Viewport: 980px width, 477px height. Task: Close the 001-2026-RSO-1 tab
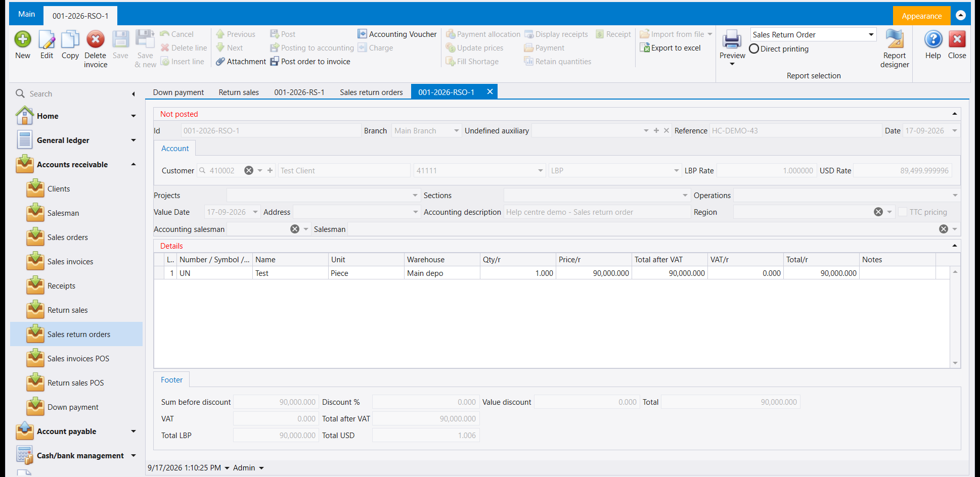(x=489, y=92)
